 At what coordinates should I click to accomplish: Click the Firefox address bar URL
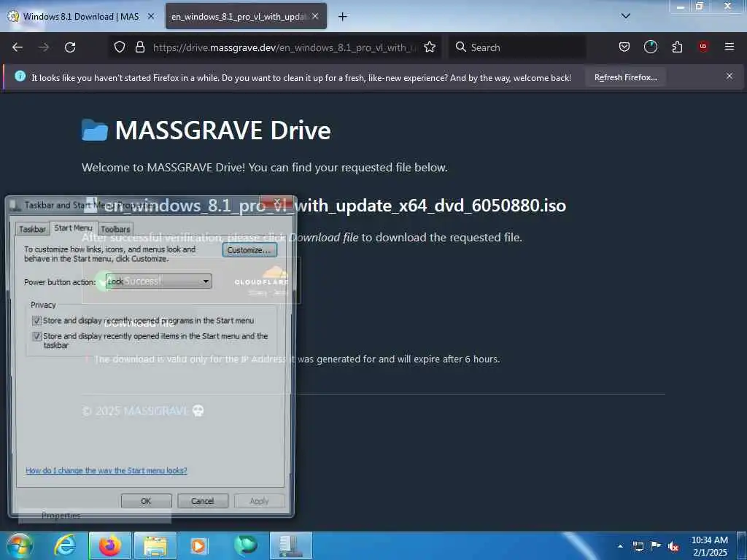(285, 47)
